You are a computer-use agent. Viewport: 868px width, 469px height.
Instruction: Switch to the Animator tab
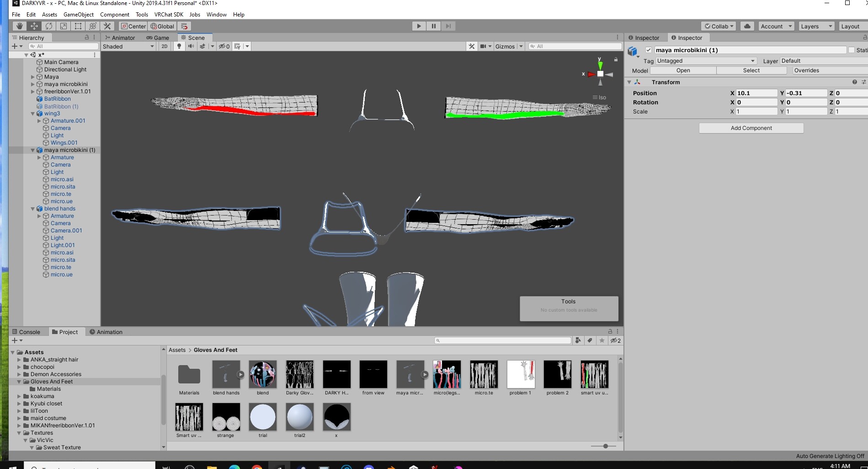pyautogui.click(x=120, y=38)
